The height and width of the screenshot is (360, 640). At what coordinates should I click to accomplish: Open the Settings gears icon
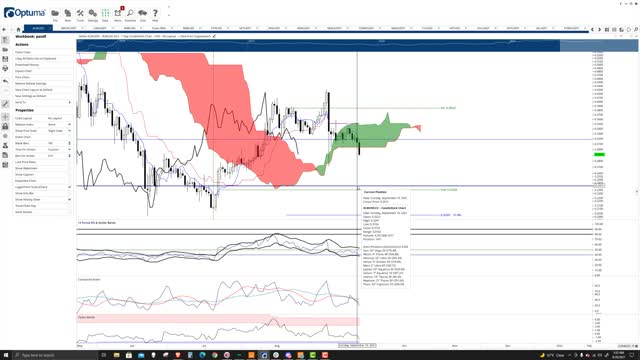pos(93,13)
